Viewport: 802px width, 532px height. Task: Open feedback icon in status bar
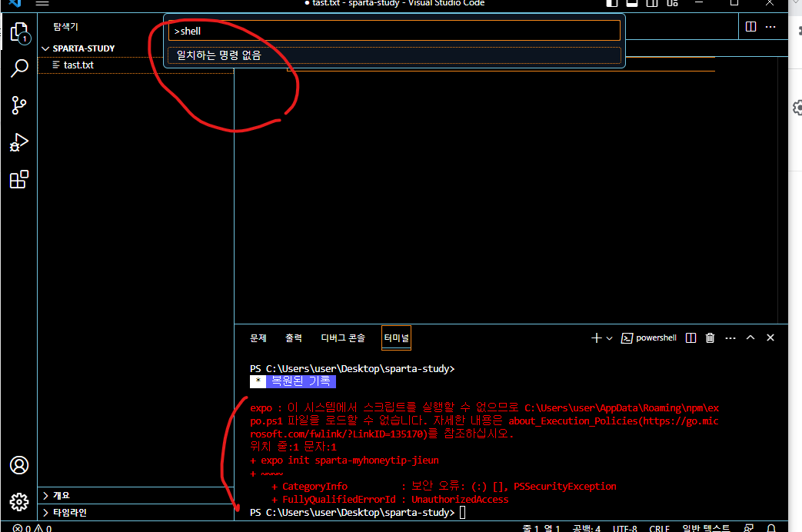click(749, 528)
